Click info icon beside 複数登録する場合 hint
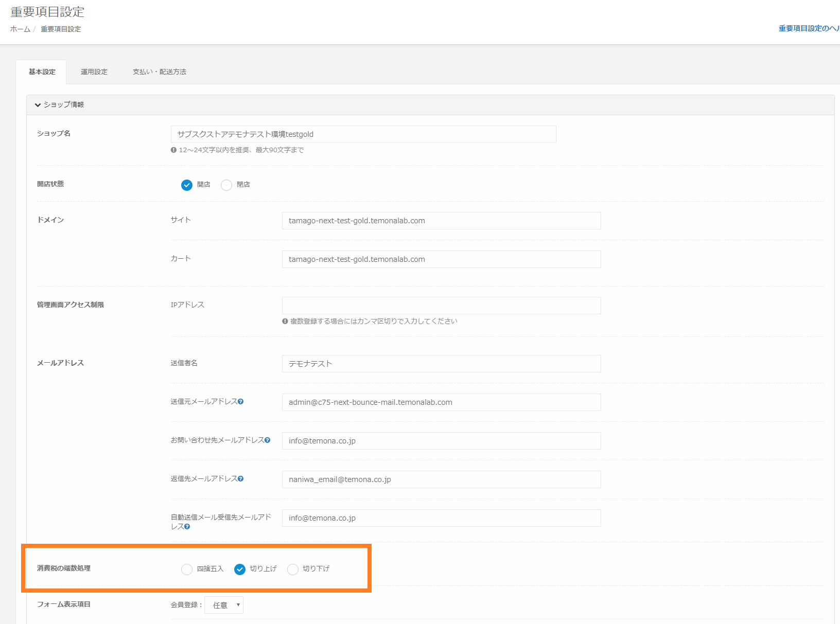This screenshot has height=624, width=840. click(x=285, y=322)
